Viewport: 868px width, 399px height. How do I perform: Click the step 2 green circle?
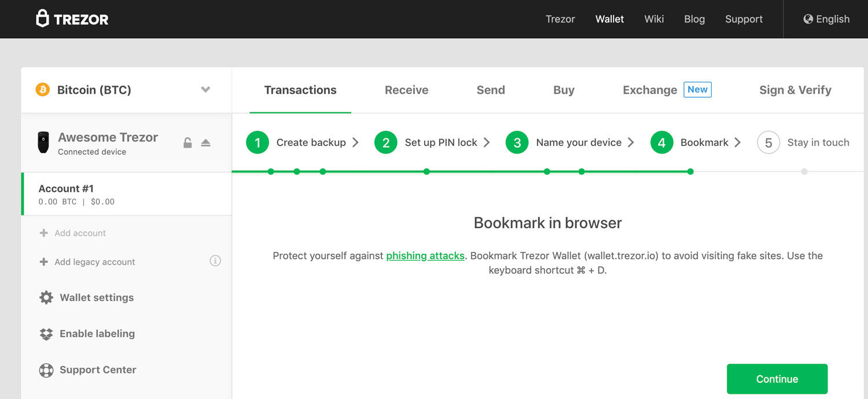(x=386, y=142)
